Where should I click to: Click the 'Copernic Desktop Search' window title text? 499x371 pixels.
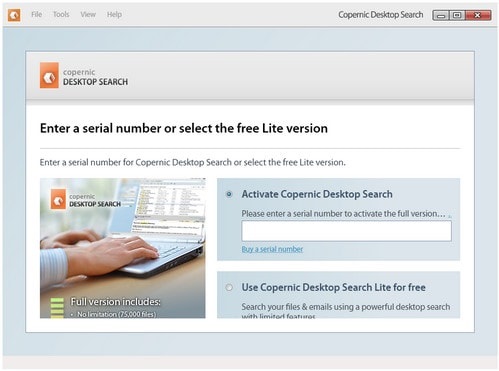click(x=381, y=15)
